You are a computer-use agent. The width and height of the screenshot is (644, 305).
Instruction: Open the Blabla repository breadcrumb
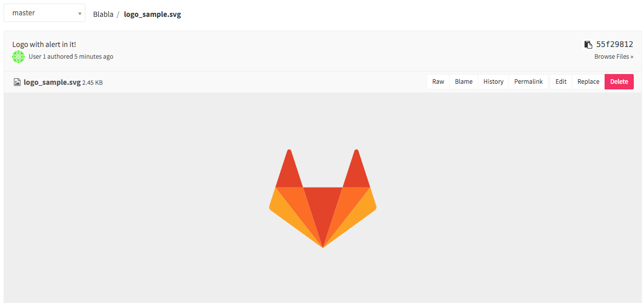click(x=103, y=14)
